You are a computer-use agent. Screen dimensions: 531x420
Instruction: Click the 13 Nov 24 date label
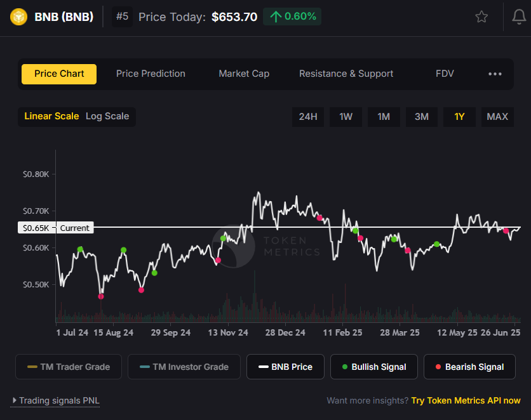pos(228,332)
